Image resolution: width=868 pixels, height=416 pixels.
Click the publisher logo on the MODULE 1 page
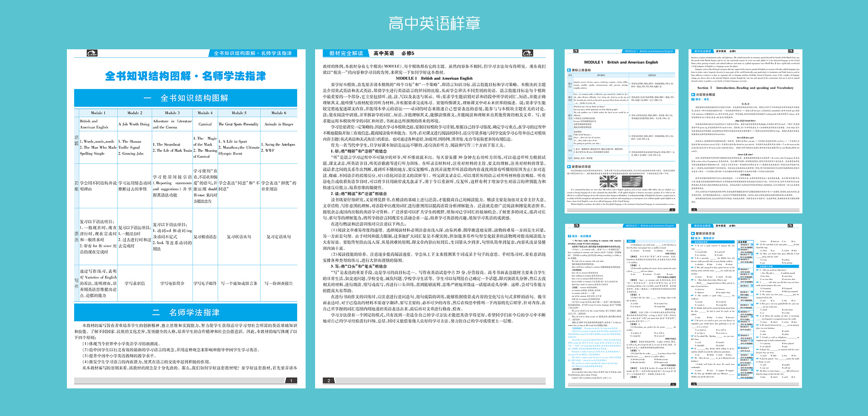576,52
